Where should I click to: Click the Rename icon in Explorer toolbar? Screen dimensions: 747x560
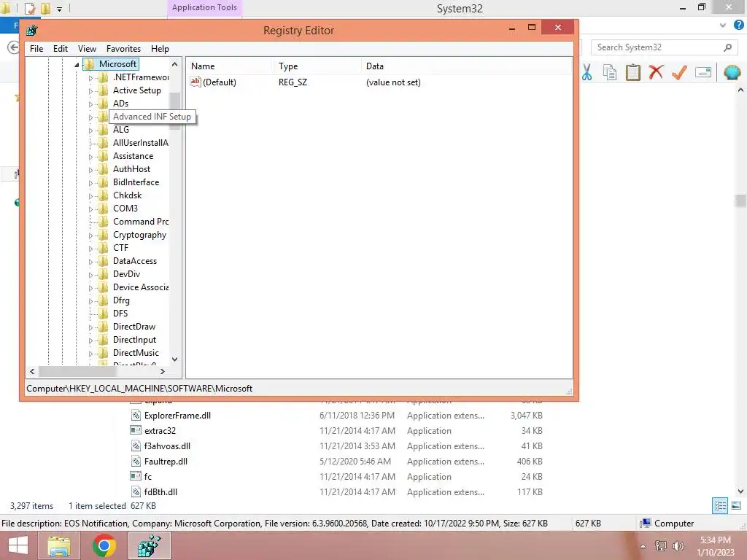pos(703,72)
